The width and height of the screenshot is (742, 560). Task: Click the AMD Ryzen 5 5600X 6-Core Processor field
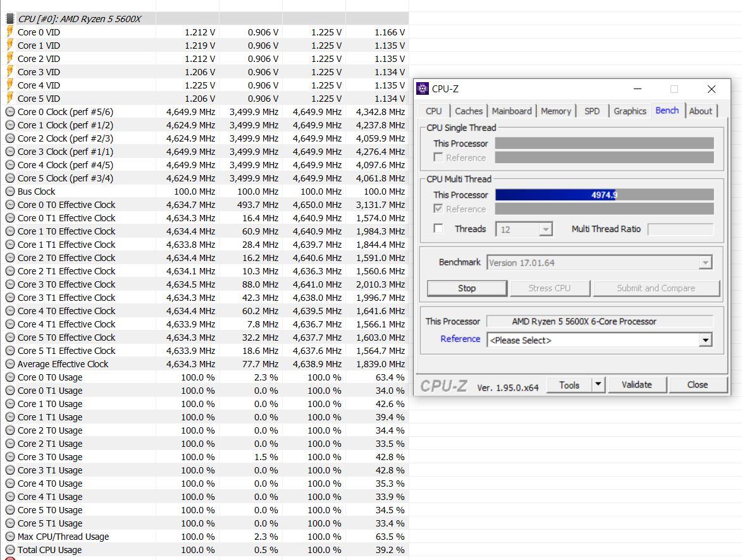coord(600,321)
